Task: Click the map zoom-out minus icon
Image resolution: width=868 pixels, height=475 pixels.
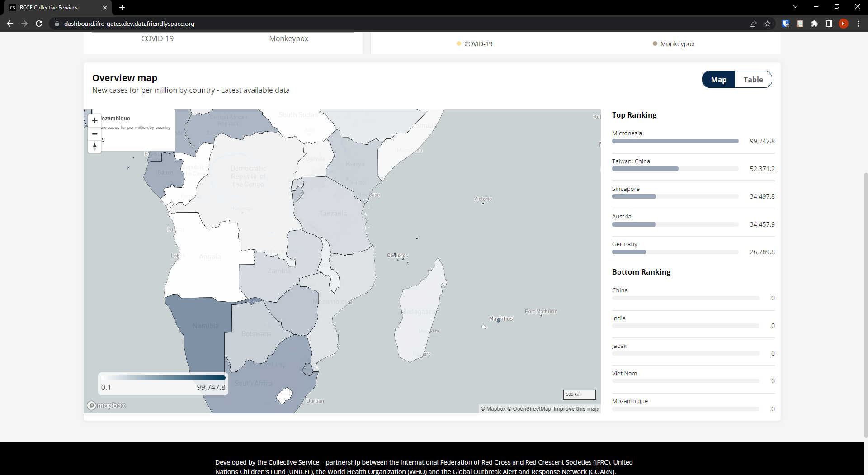Action: pyautogui.click(x=94, y=133)
